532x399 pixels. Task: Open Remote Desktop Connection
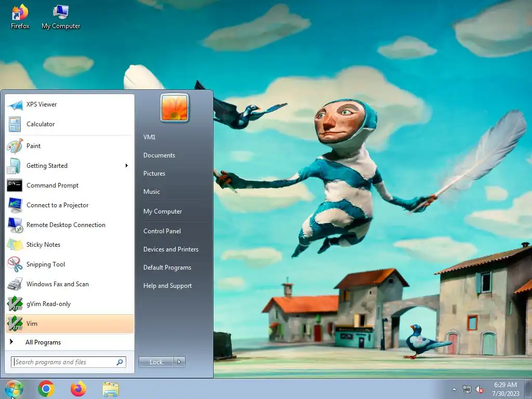(x=70, y=225)
